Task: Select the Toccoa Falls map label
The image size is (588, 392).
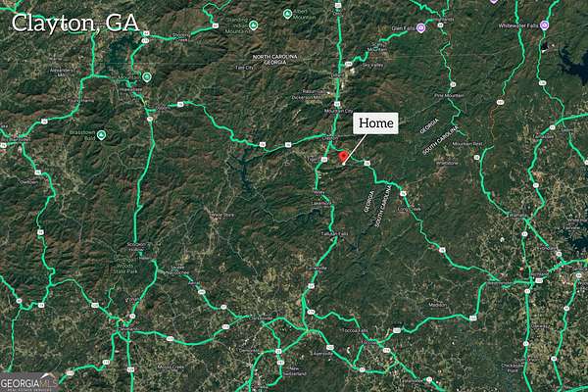Action: tap(355, 330)
